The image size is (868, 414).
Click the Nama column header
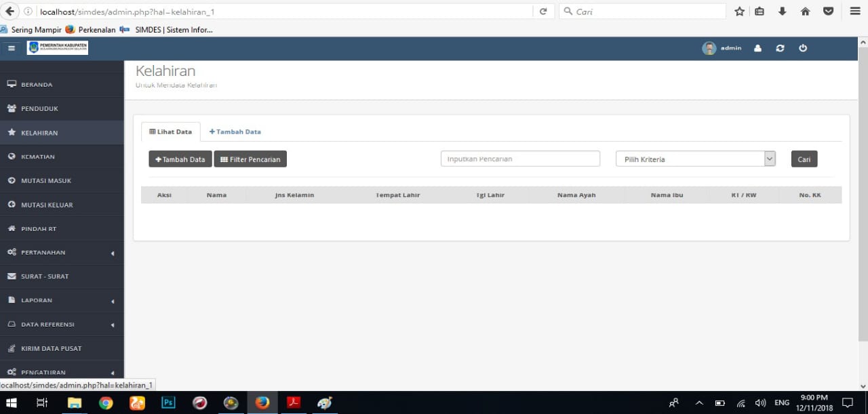[216, 195]
